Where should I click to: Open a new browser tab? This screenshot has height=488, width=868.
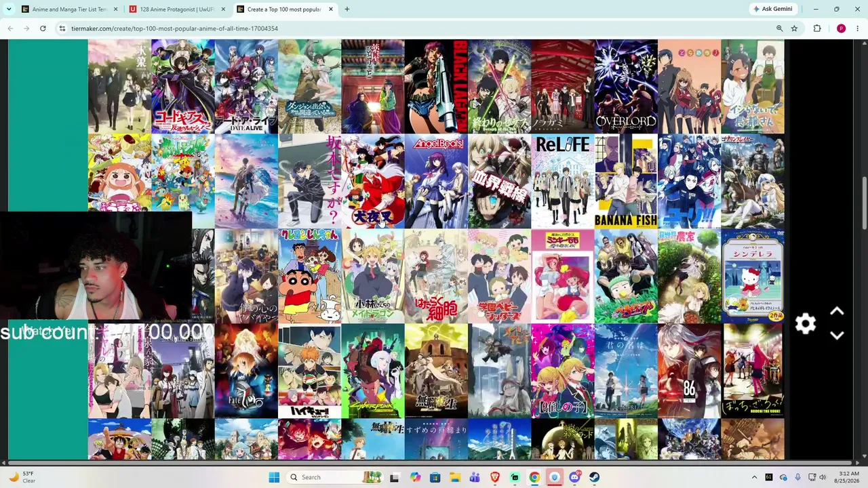click(347, 9)
